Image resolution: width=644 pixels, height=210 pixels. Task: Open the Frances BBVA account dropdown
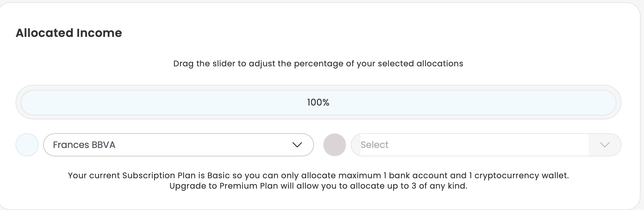click(178, 145)
